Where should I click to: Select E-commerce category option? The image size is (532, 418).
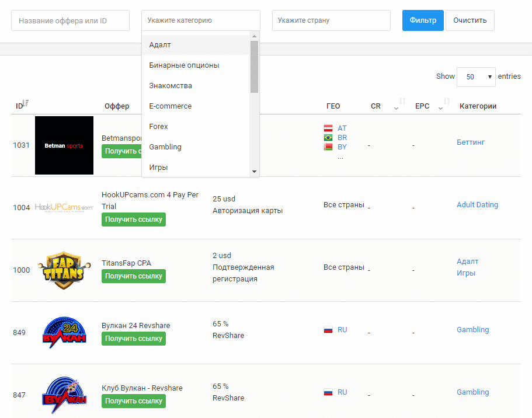[x=196, y=106]
